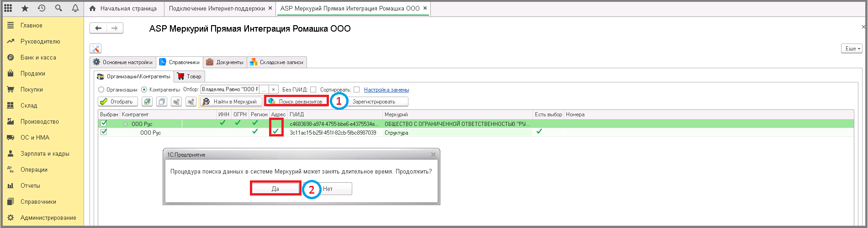
Task: Open Начальная страница tab
Action: [x=124, y=8]
